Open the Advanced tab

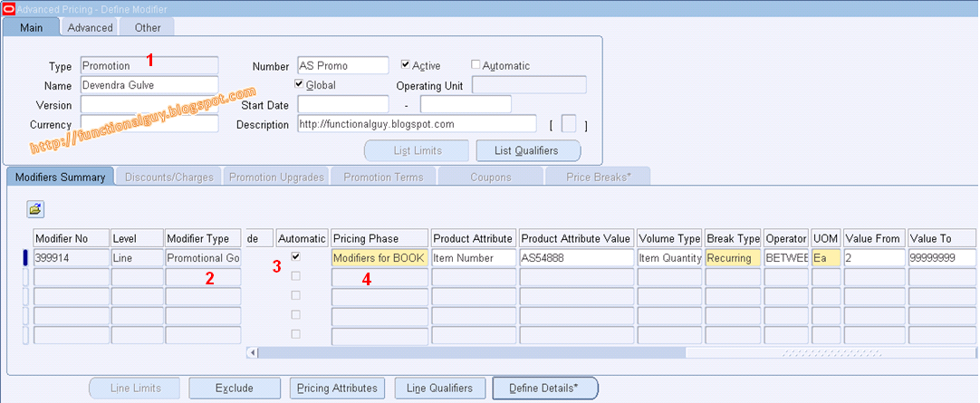90,27
